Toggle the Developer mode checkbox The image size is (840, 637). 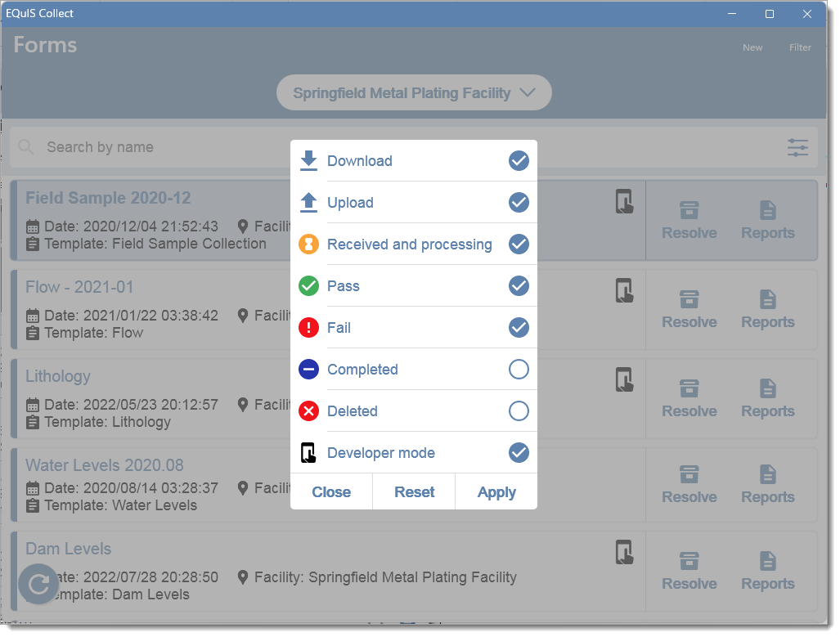(x=519, y=453)
